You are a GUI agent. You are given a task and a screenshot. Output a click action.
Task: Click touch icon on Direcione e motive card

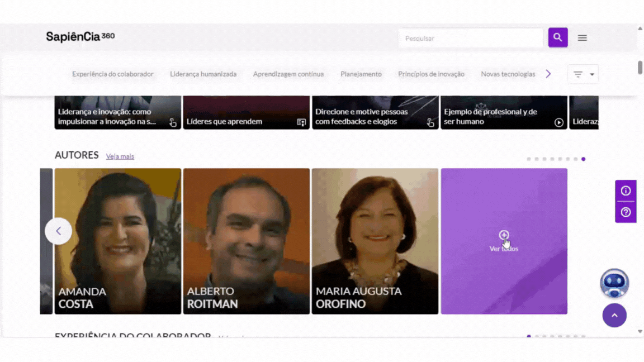(430, 122)
